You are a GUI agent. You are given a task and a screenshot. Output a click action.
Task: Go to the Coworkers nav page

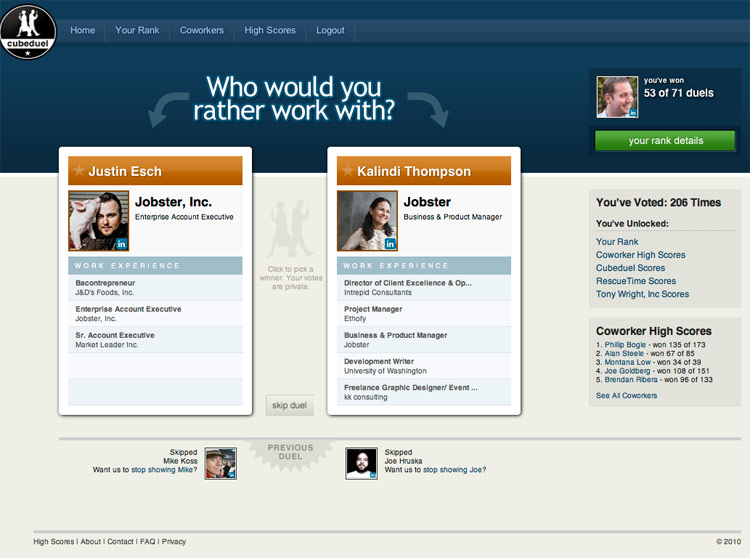coord(202,31)
